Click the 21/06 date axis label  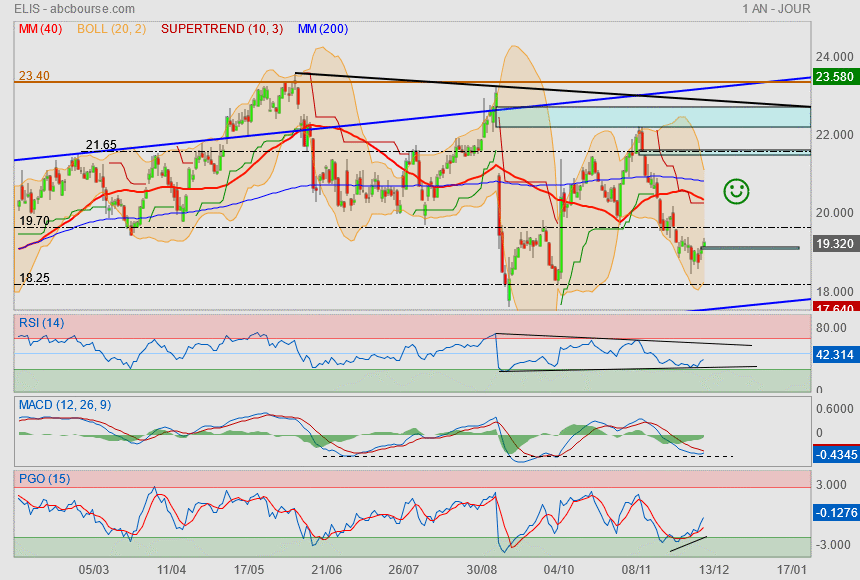[326, 570]
